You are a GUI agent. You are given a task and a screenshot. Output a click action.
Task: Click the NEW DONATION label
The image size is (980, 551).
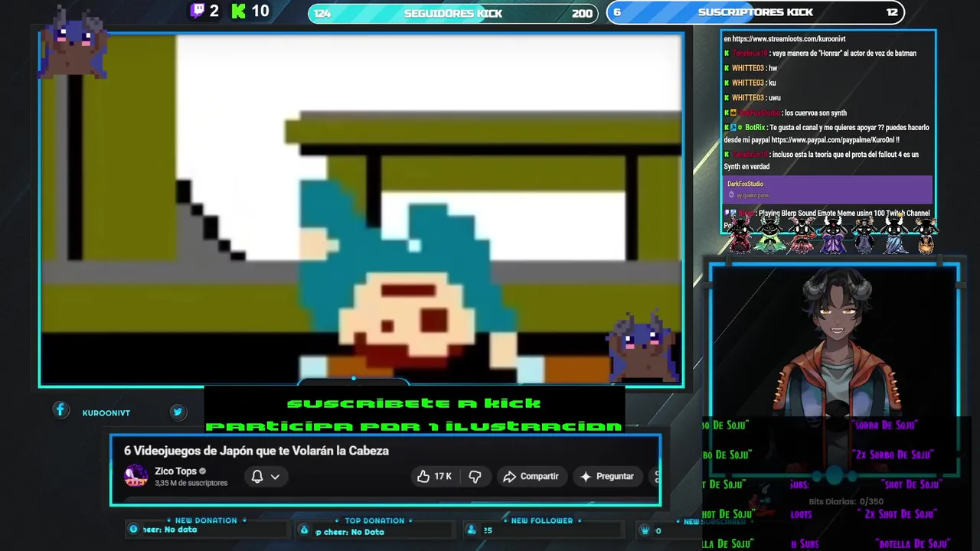(206, 520)
